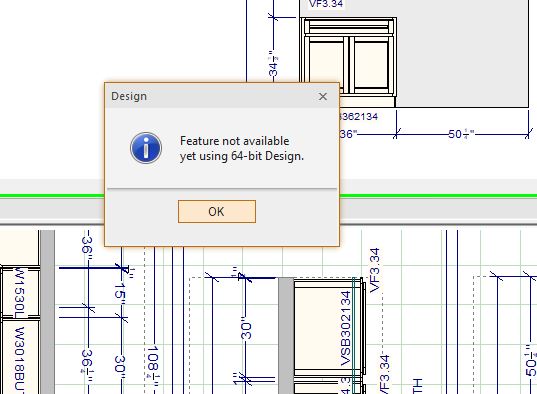Select the rotated VF3.34 filler label in plan
The height and width of the screenshot is (394, 537).
(x=375, y=270)
